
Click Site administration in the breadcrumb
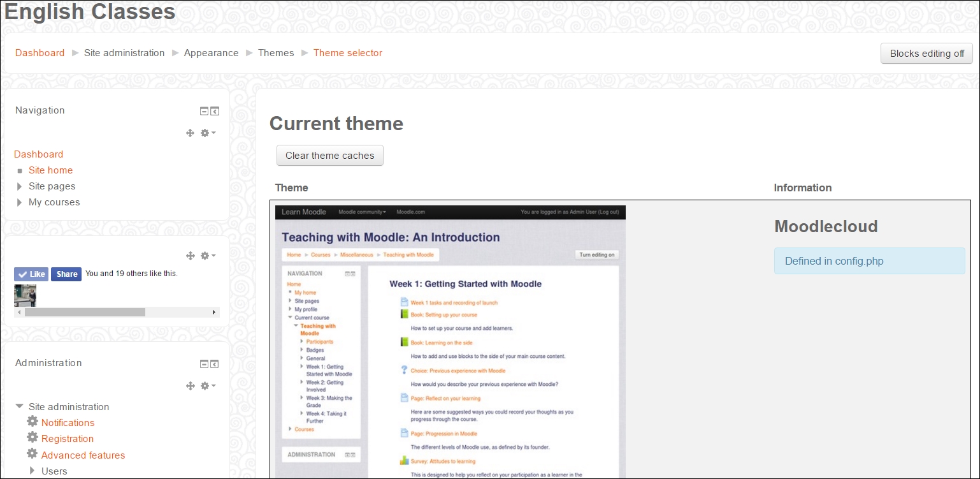click(x=124, y=53)
